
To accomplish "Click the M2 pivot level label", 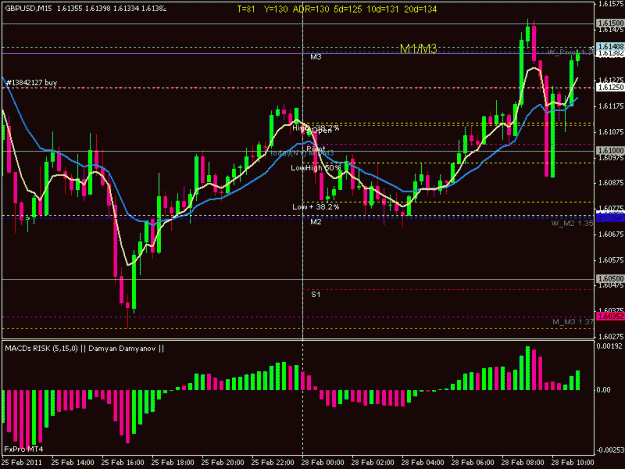I will pyautogui.click(x=316, y=222).
